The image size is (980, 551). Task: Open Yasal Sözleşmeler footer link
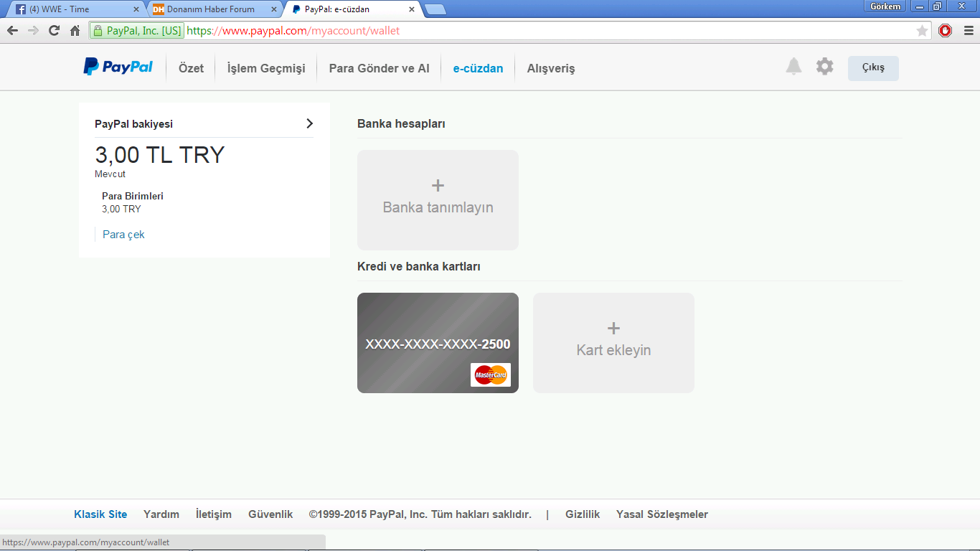662,514
